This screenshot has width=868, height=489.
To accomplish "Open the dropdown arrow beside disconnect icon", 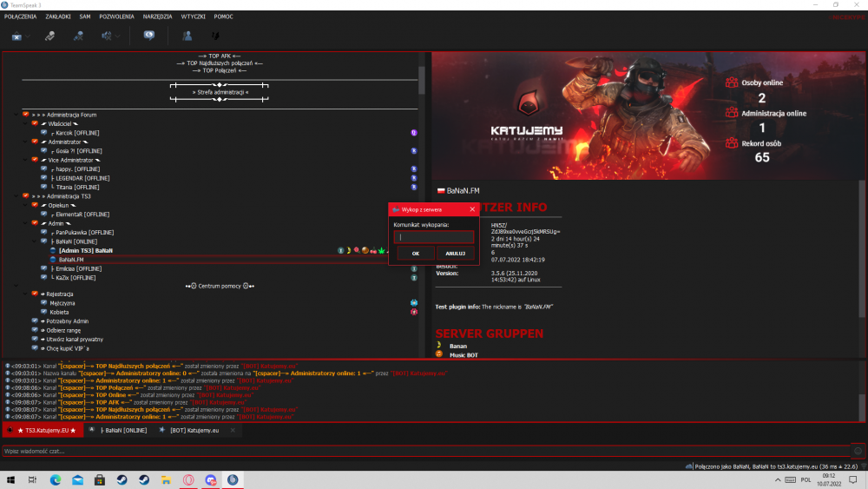I will [28, 36].
